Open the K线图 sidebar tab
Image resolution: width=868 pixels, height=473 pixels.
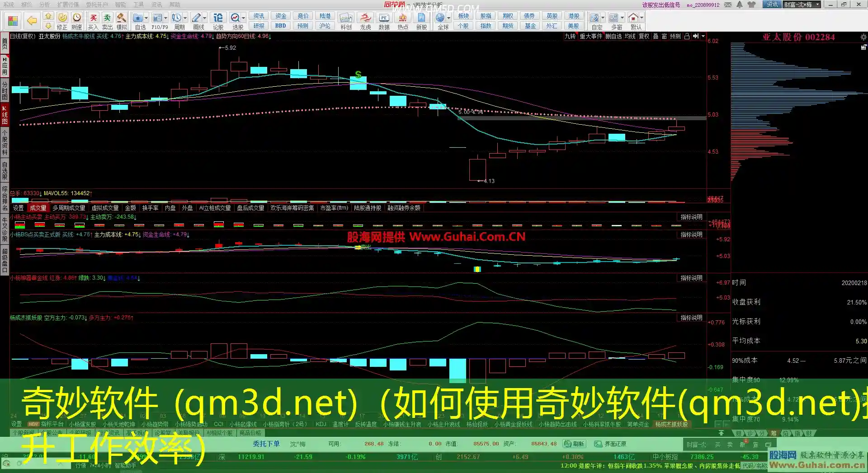(5, 115)
